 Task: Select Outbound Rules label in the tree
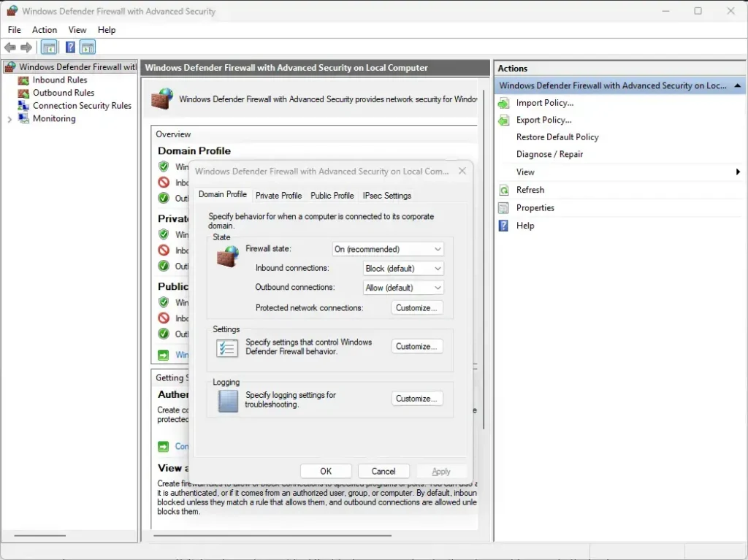click(64, 93)
